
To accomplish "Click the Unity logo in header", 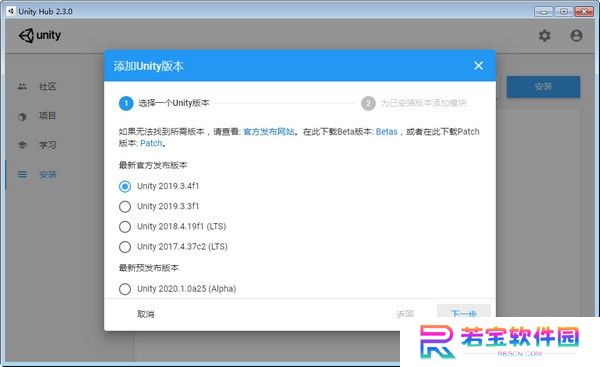I will coord(40,36).
